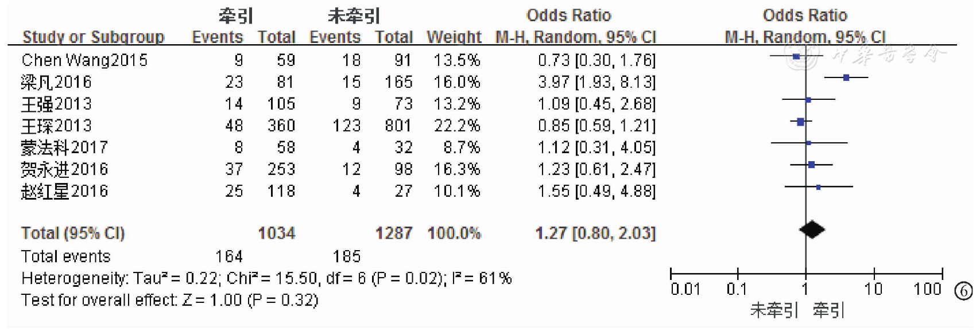Select the 蒙法科2017 blue plot marker
980x331 pixels.
(x=808, y=143)
